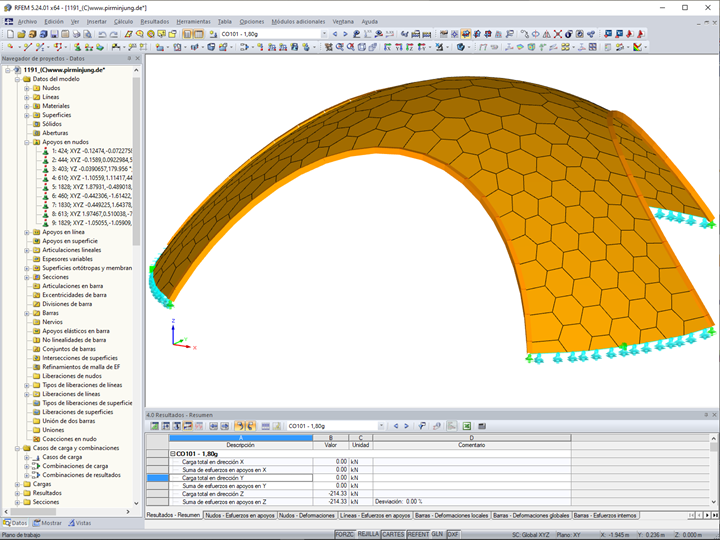Screen dimensions: 720x540
Task: Click the zoom window magnifier icon
Action: click(x=340, y=47)
